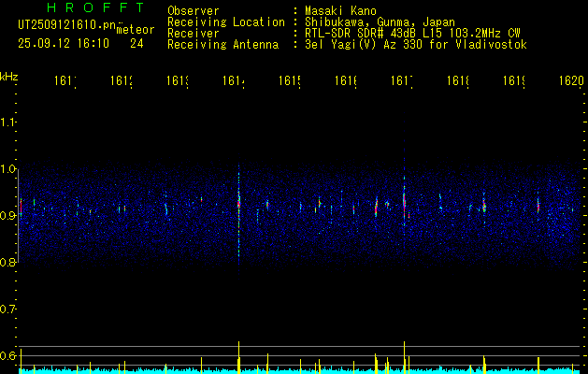Screen dimensions: 588x374
Task: Select the location Shibukawa, Gunma, Japan
Action: 380,22
